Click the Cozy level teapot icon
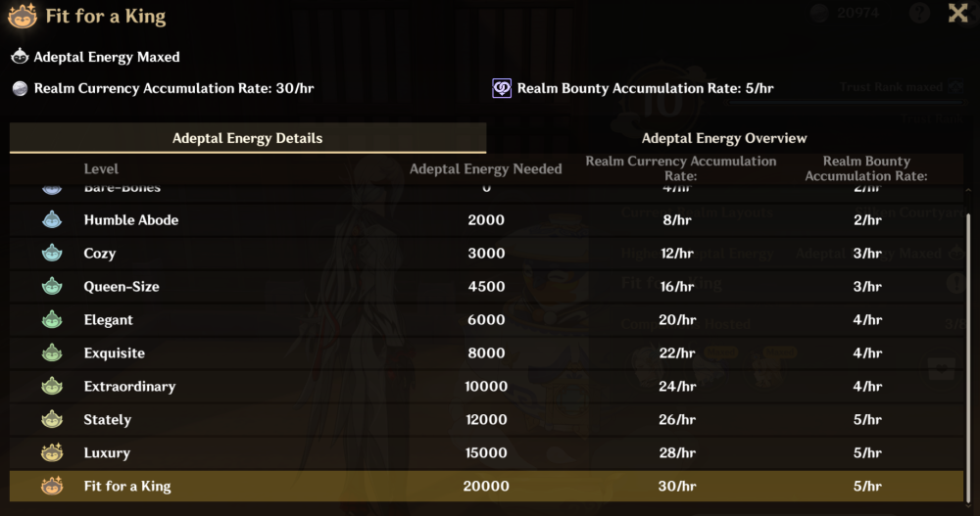This screenshot has width=980, height=516. tap(52, 254)
